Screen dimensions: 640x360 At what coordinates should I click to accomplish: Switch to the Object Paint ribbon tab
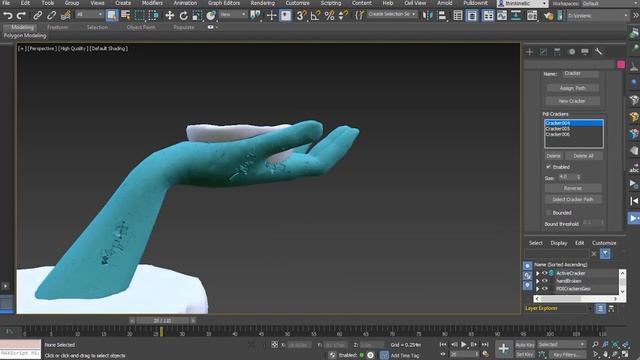coord(140,27)
